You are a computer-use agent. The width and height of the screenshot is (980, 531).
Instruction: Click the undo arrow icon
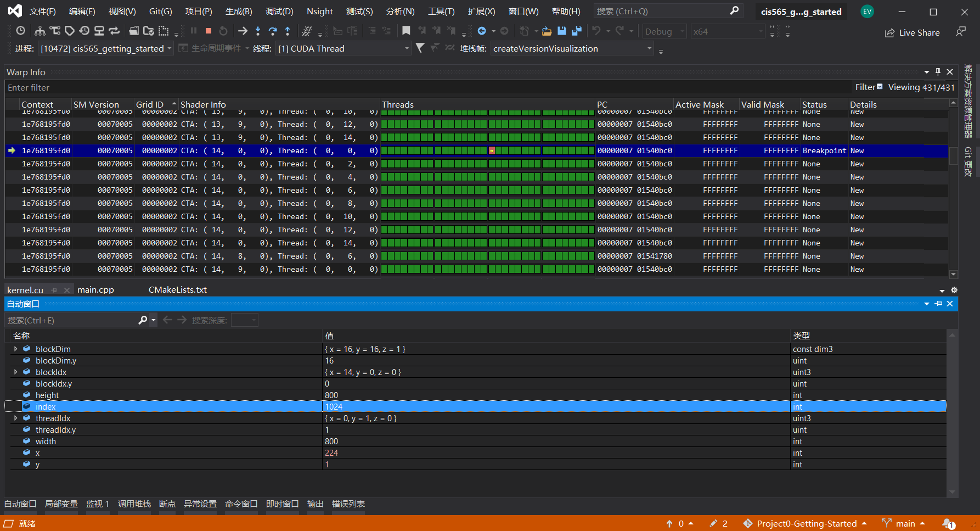click(x=596, y=31)
